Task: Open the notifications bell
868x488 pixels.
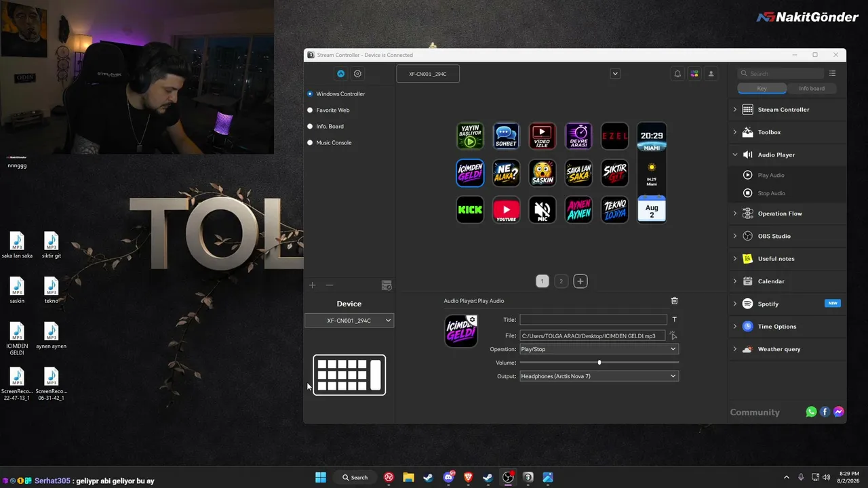Action: (677, 74)
